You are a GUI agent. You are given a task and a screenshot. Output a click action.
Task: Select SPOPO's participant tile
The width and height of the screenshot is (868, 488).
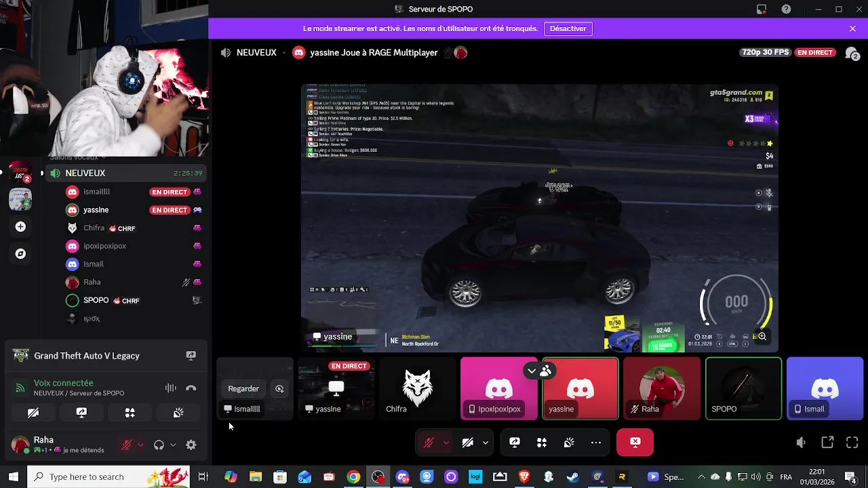(744, 389)
